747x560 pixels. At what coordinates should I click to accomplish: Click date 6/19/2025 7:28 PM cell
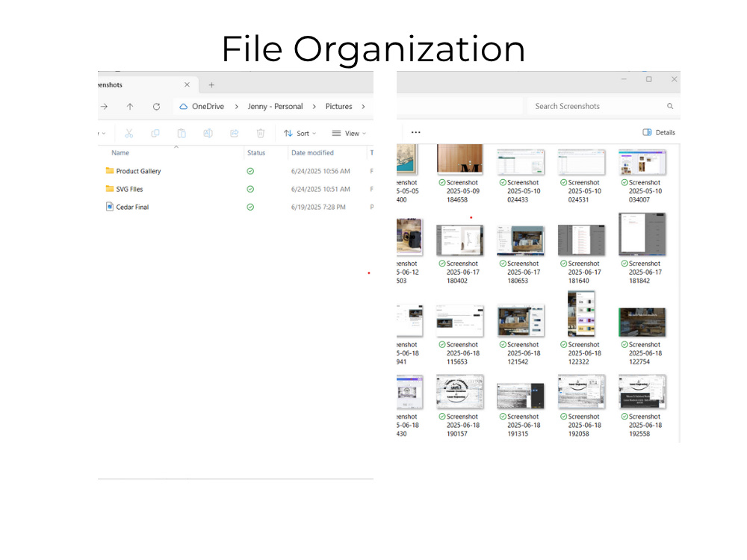pos(318,207)
